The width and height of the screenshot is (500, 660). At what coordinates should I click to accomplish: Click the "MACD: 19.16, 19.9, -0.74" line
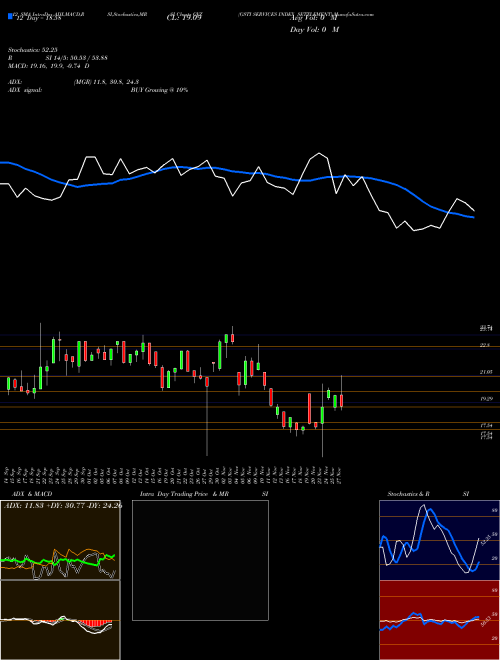[49, 66]
